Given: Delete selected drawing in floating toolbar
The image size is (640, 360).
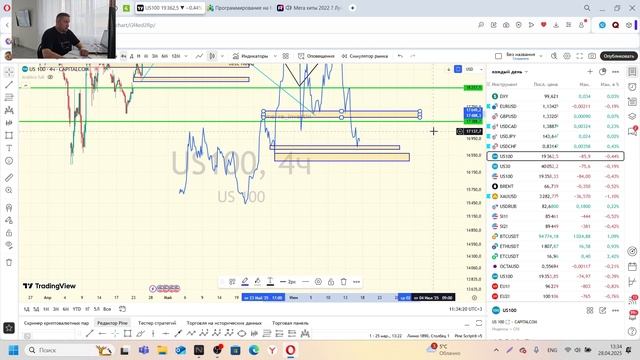Looking at the screenshot, I should pyautogui.click(x=344, y=282).
